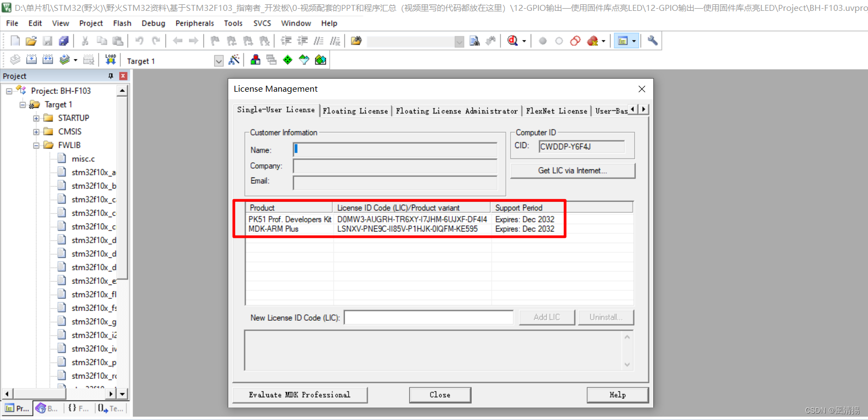Image resolution: width=868 pixels, height=420 pixels.
Task: Open Manage Run-Time Environment green diamond icon
Action: pyautogui.click(x=288, y=60)
